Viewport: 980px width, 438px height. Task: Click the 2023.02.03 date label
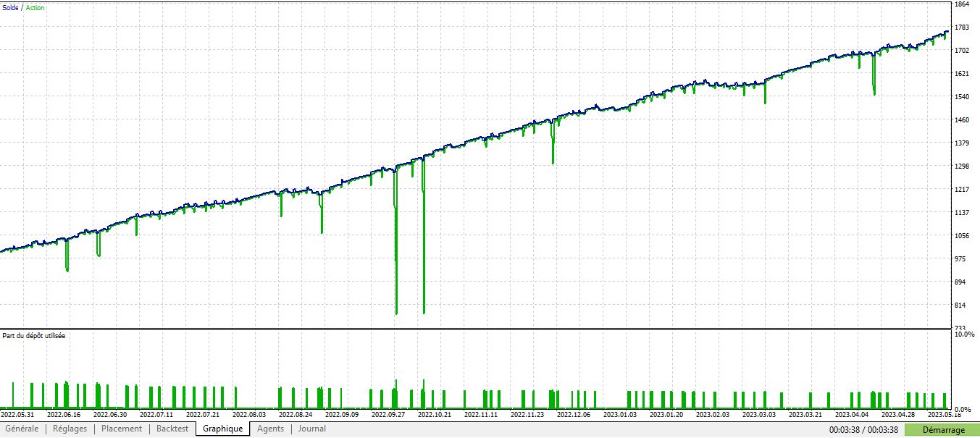tap(712, 416)
